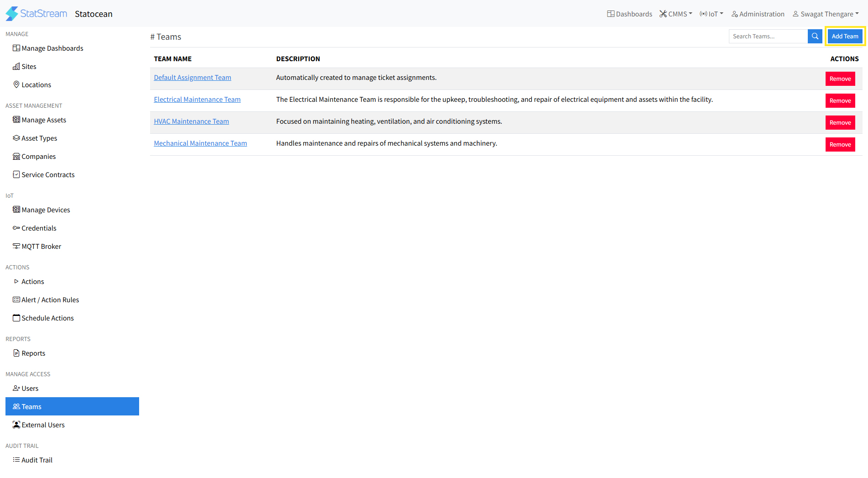Image resolution: width=868 pixels, height=478 pixels.
Task: Open the Electrical Maintenance Team link
Action: pyautogui.click(x=197, y=100)
